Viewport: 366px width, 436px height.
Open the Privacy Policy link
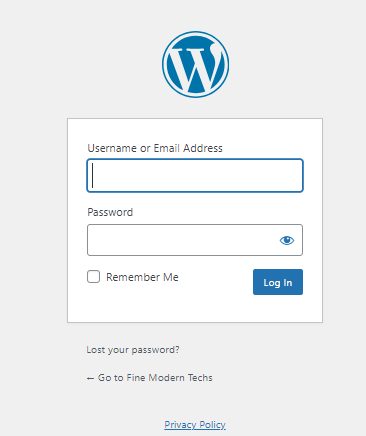(x=195, y=425)
